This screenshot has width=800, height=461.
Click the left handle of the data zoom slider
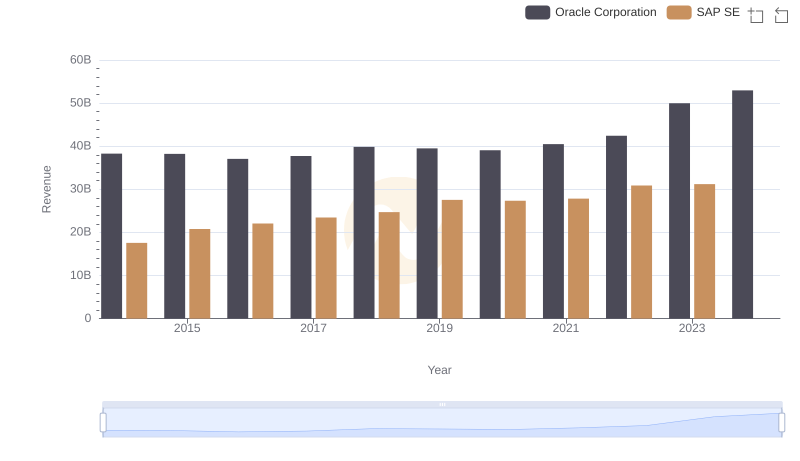point(103,423)
